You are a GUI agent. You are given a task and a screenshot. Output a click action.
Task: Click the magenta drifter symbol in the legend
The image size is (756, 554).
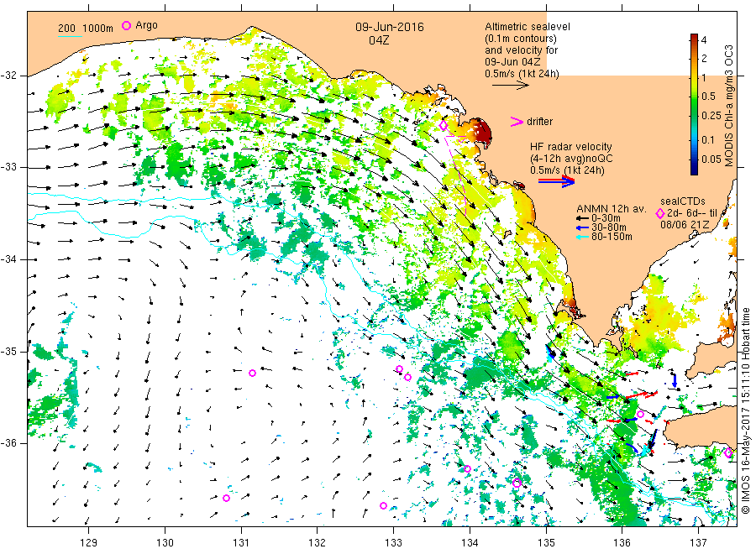point(517,122)
